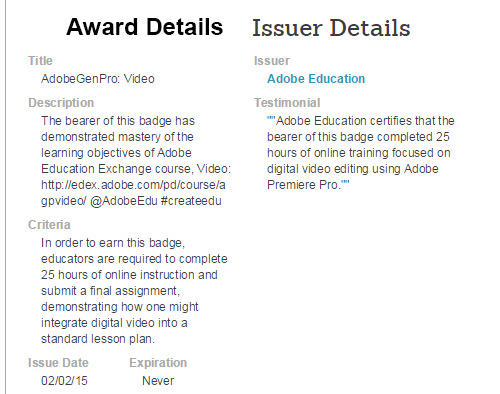Click the Testimonial field label
This screenshot has height=394, width=500.
pos(287,103)
